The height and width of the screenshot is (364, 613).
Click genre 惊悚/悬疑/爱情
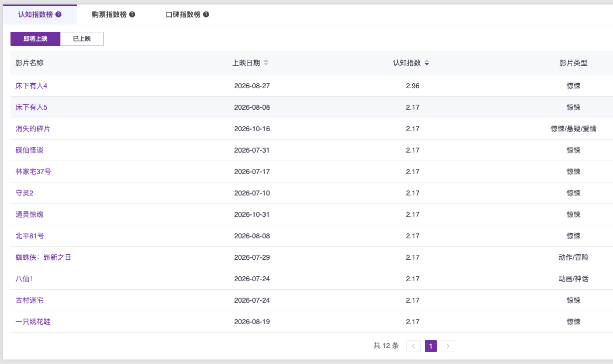pyautogui.click(x=574, y=129)
